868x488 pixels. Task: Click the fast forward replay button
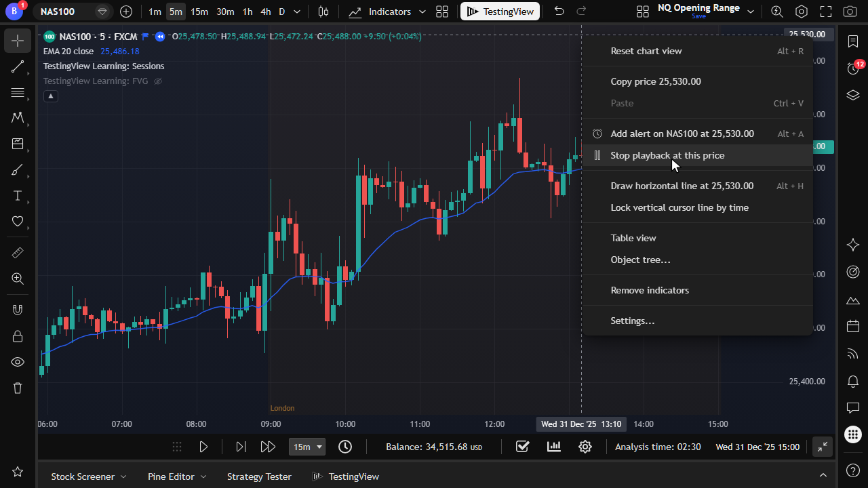[x=268, y=447]
